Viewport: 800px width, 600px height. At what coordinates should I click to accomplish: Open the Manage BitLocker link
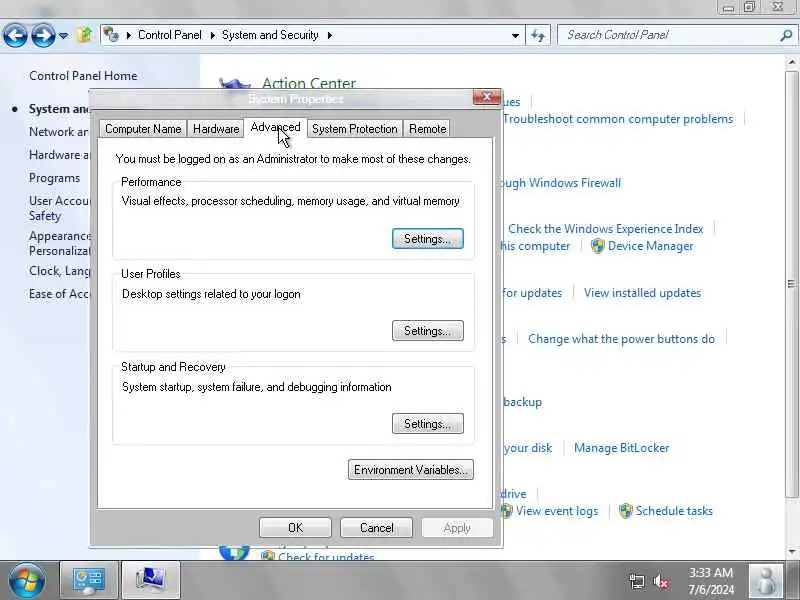coord(621,448)
